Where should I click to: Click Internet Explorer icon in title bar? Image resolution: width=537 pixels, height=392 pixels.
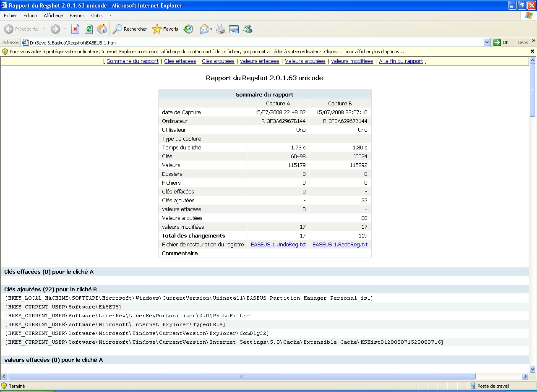(5, 5)
